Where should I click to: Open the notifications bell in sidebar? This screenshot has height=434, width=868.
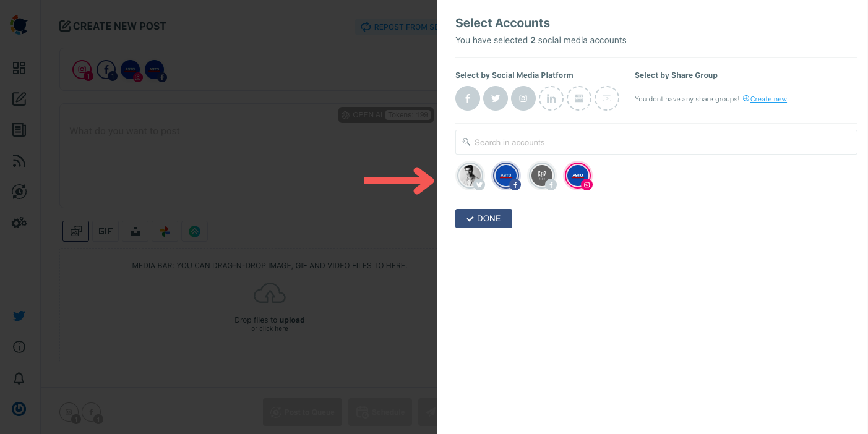click(19, 378)
